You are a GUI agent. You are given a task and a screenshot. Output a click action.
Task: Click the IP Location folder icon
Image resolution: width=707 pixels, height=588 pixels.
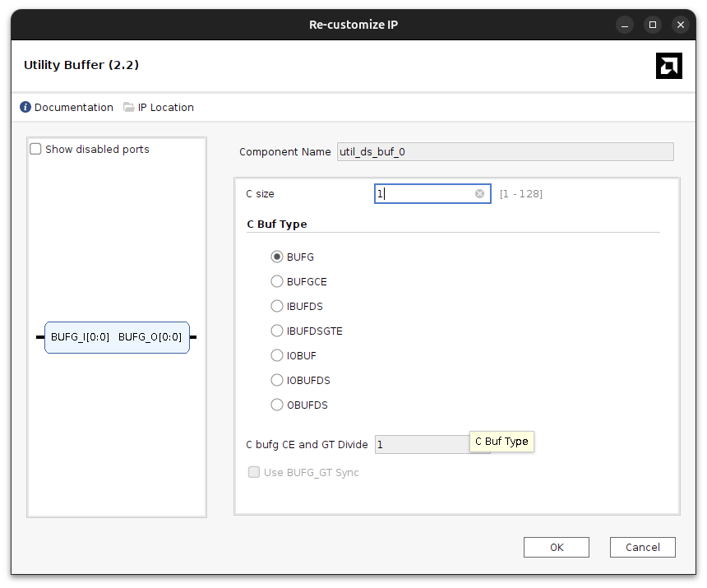[x=128, y=107]
